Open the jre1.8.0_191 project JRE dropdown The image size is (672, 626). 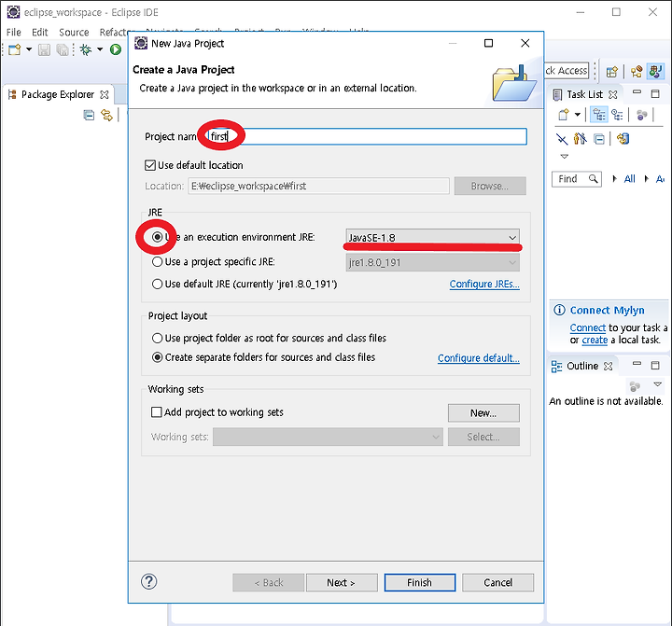[433, 262]
